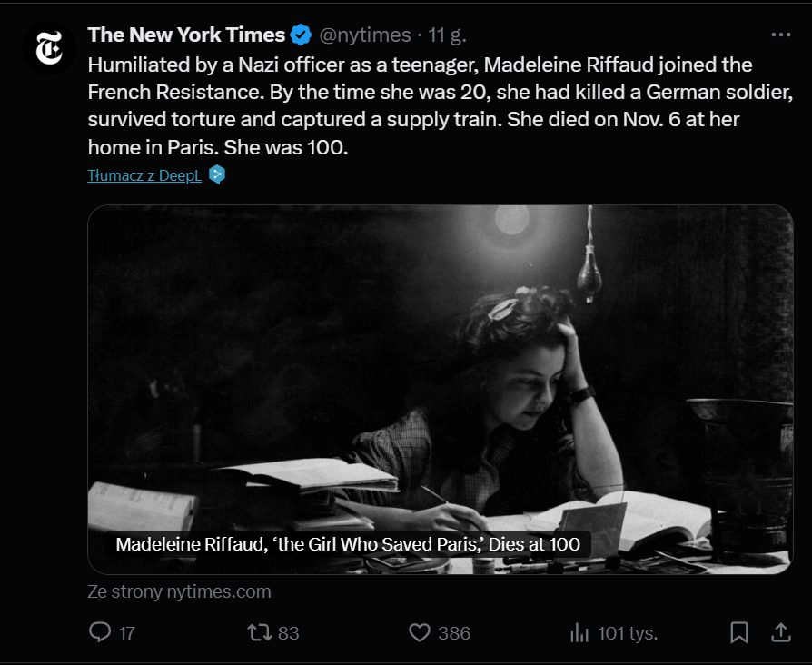Open "The New York Times" display name
This screenshot has width=812, height=665.
[186, 35]
